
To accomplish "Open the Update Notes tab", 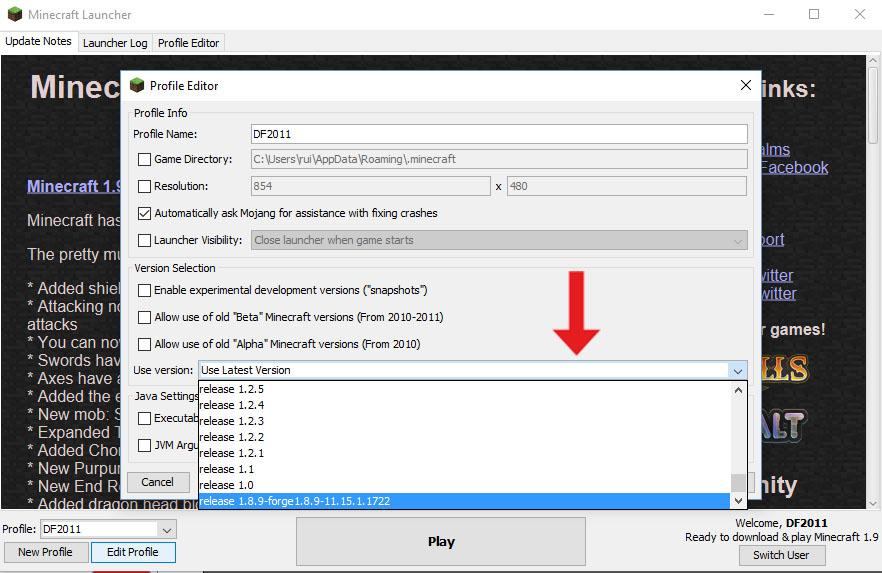I will [38, 42].
